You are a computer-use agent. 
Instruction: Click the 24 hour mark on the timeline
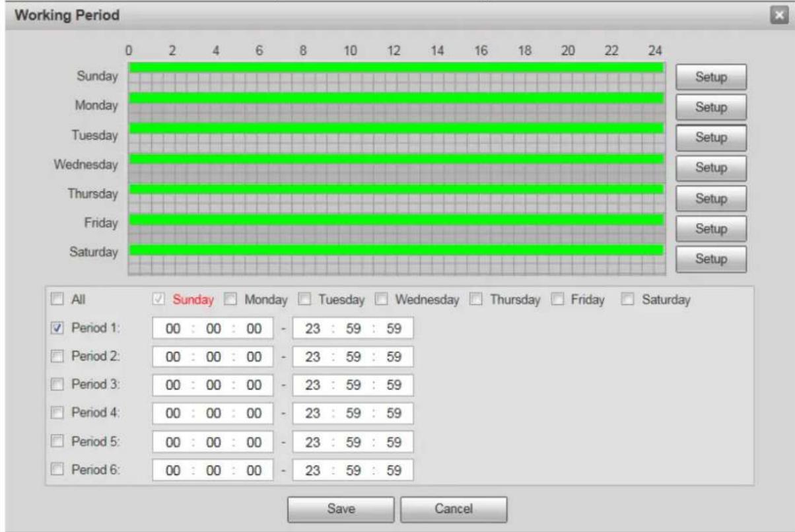click(x=655, y=50)
